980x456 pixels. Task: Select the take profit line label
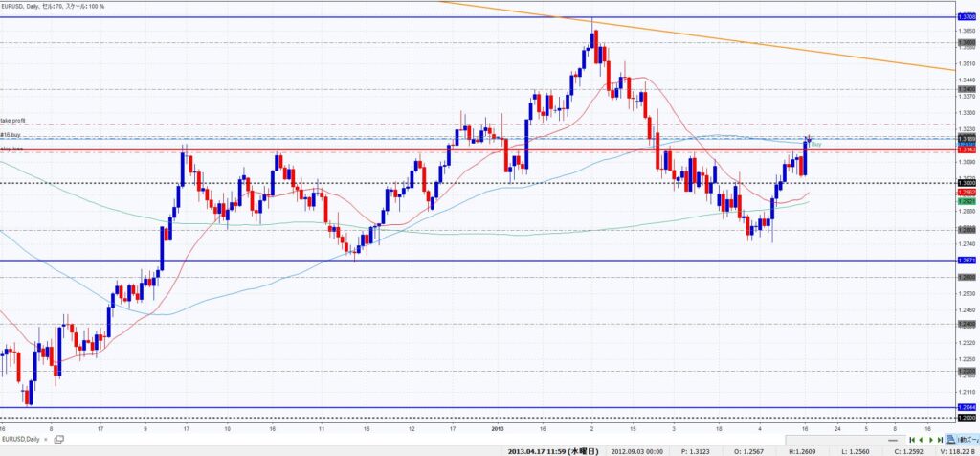13,122
